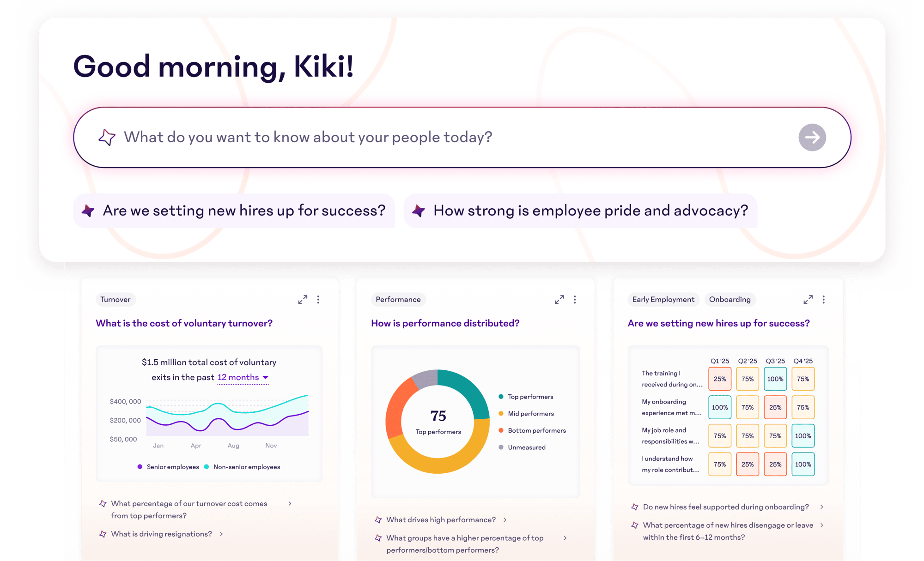Expand 'What drives high performance?' chevron
Image resolution: width=924 pixels, height=561 pixels.
point(505,519)
